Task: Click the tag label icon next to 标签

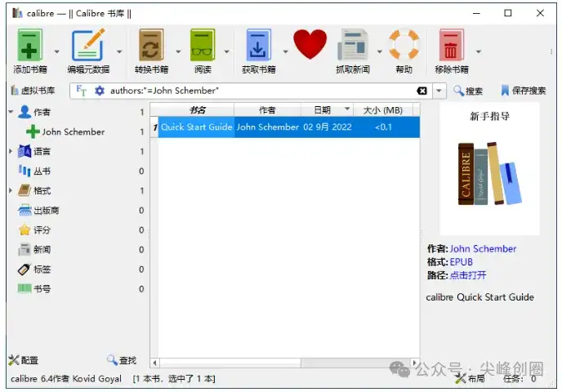Action: (24, 269)
